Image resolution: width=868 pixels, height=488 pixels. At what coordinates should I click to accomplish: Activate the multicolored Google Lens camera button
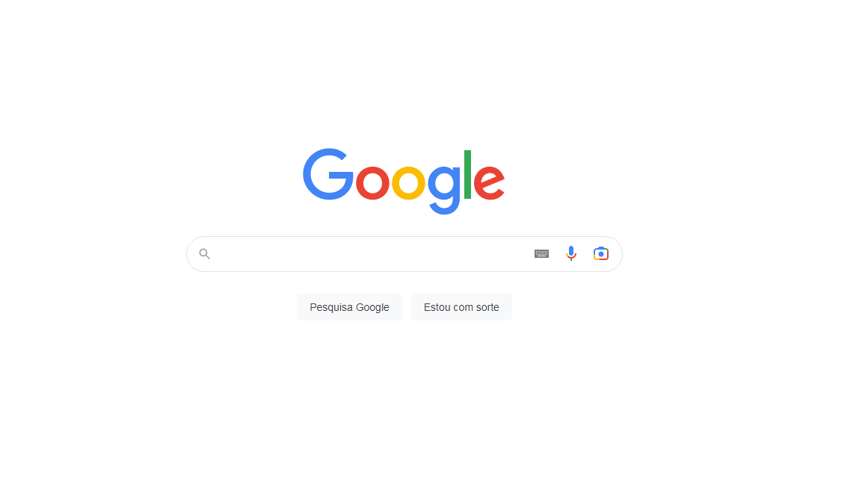pos(600,253)
